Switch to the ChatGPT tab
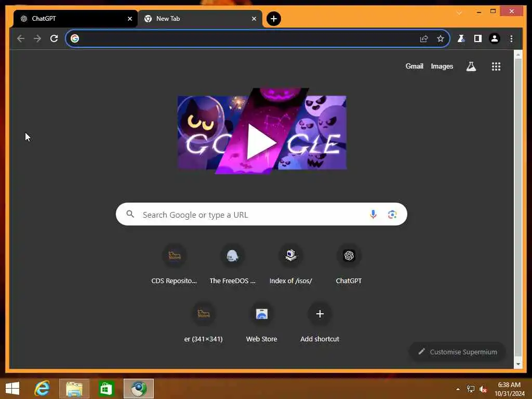Viewport: 532px width, 399px height. coord(75,19)
